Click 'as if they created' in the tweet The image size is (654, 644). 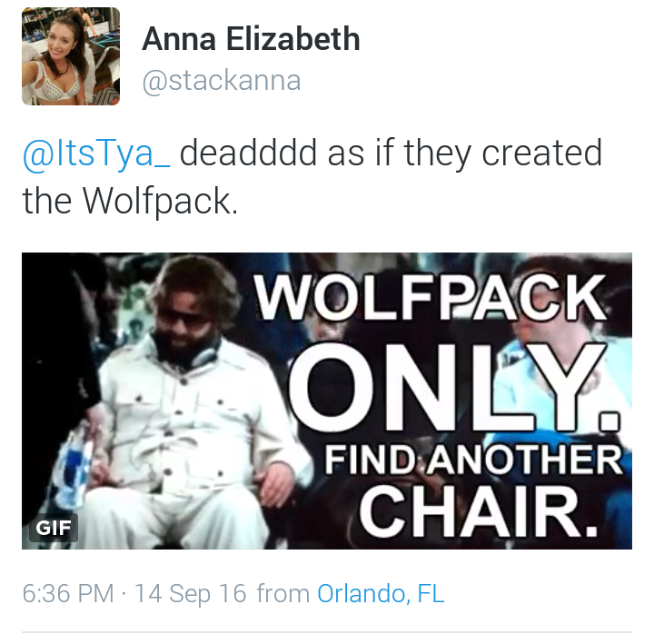465,154
